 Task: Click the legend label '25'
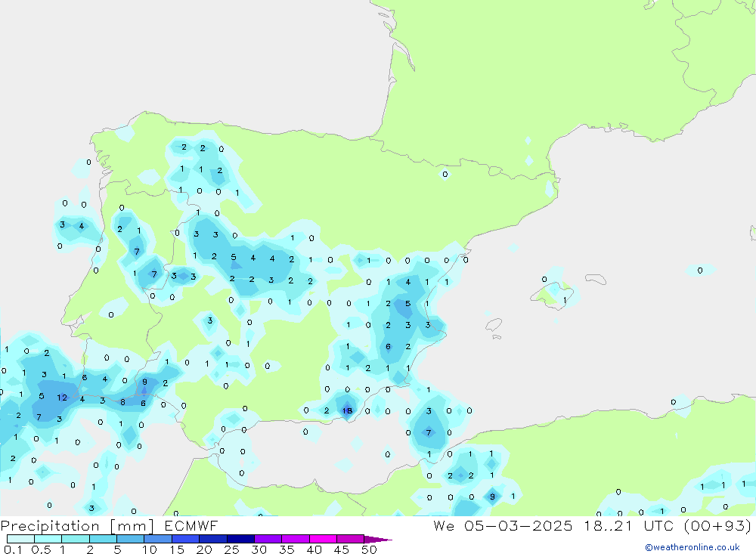tap(232, 549)
